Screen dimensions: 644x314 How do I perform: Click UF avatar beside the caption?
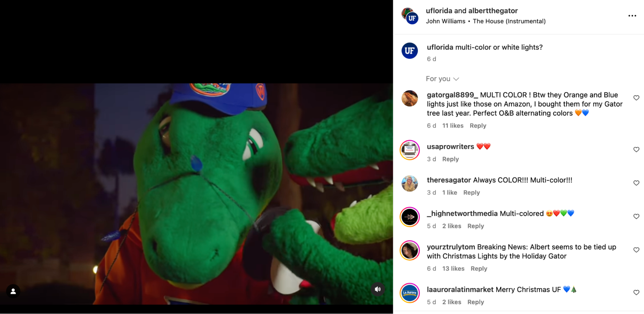click(x=409, y=51)
